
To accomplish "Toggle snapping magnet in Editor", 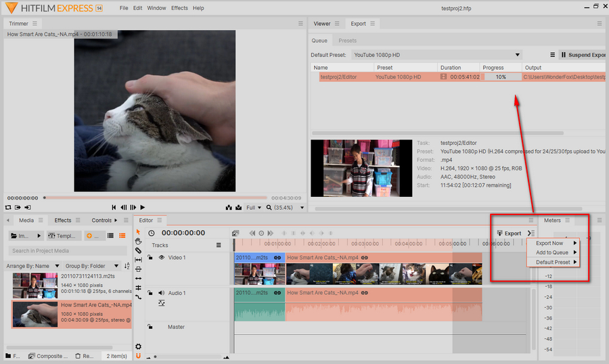I will point(138,356).
